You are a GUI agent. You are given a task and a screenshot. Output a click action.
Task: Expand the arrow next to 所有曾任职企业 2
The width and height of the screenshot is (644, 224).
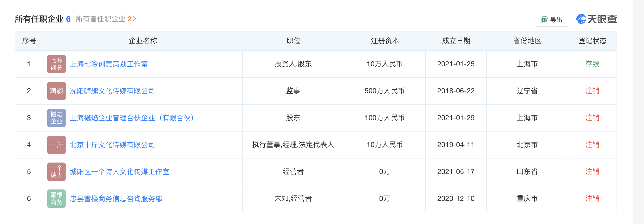[135, 19]
